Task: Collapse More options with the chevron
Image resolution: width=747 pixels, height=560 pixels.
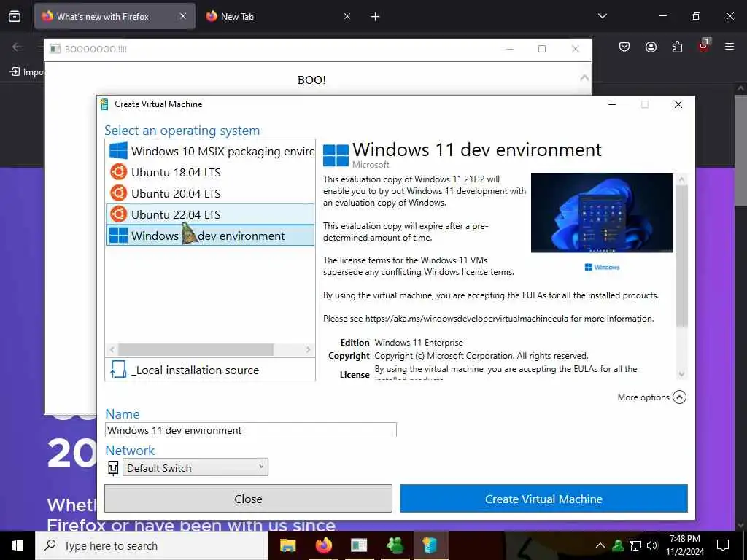Action: click(679, 397)
